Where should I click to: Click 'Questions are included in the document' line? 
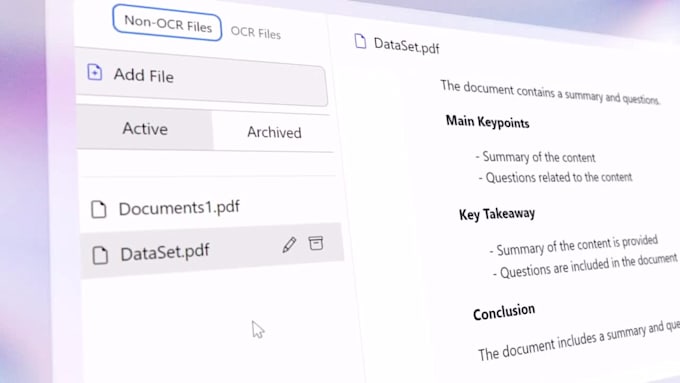coord(585,266)
